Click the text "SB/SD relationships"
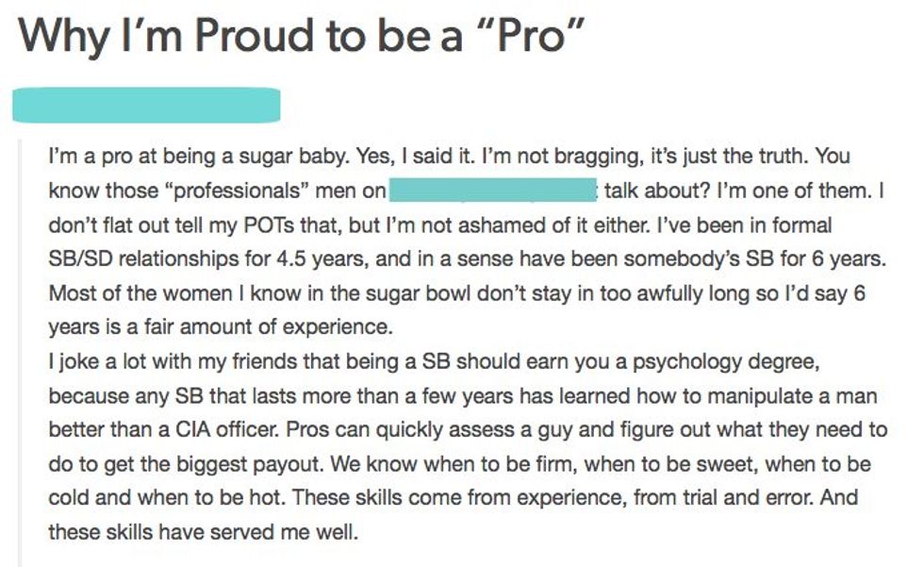The width and height of the screenshot is (924, 567). (x=124, y=257)
